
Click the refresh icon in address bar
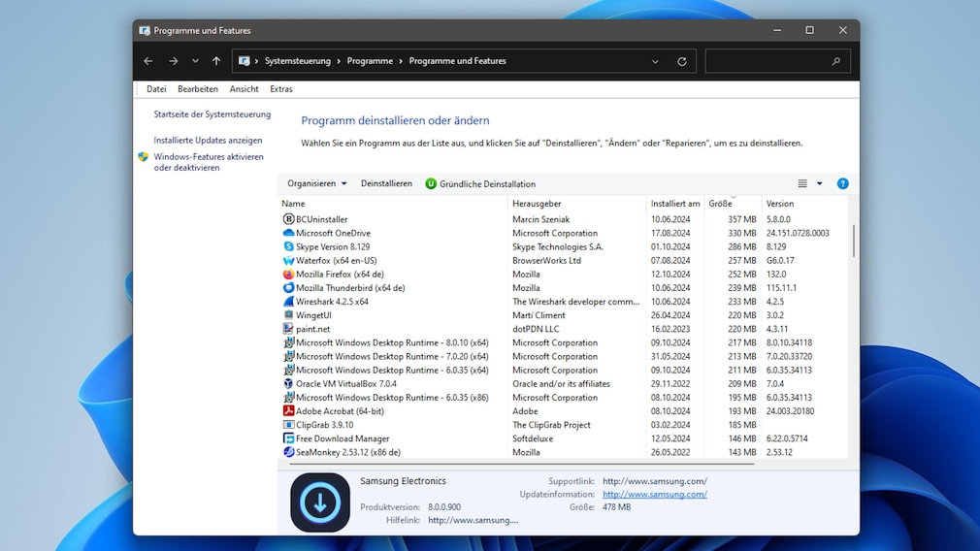pos(682,61)
